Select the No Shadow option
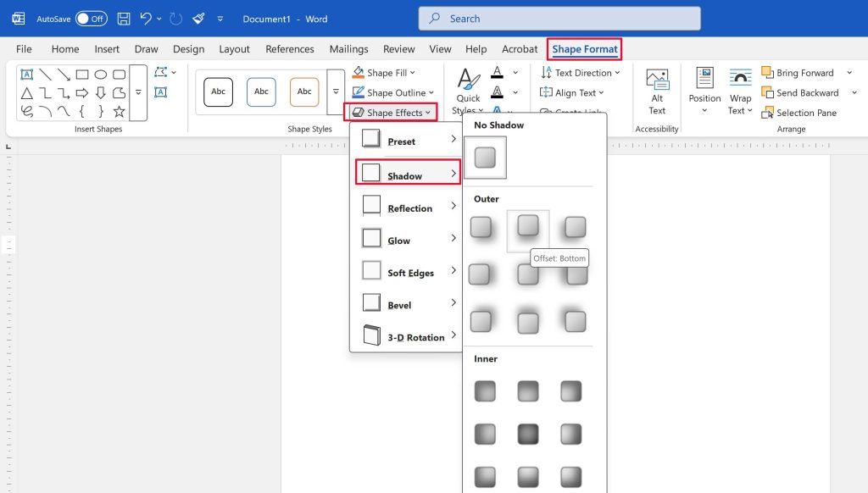Screen dimensions: 868x493 486,157
